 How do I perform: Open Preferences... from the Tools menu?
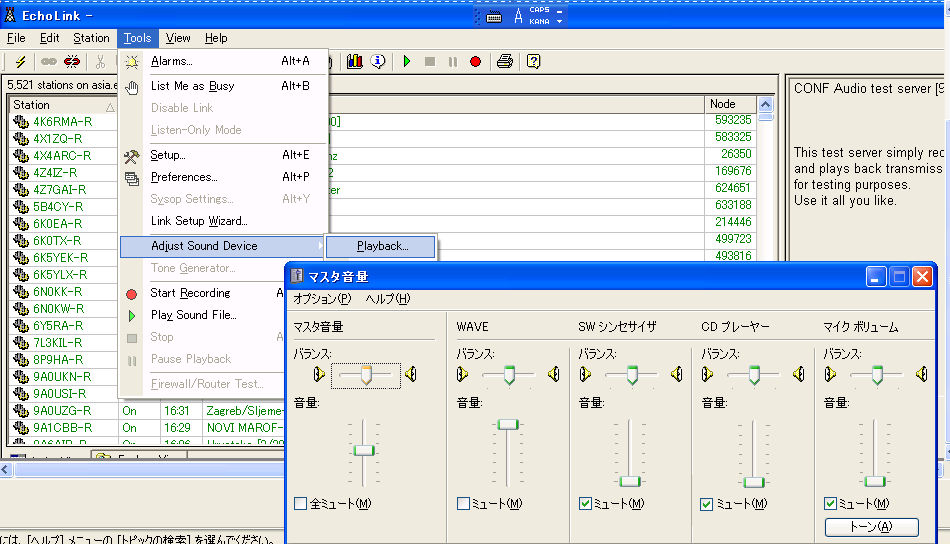click(x=224, y=177)
